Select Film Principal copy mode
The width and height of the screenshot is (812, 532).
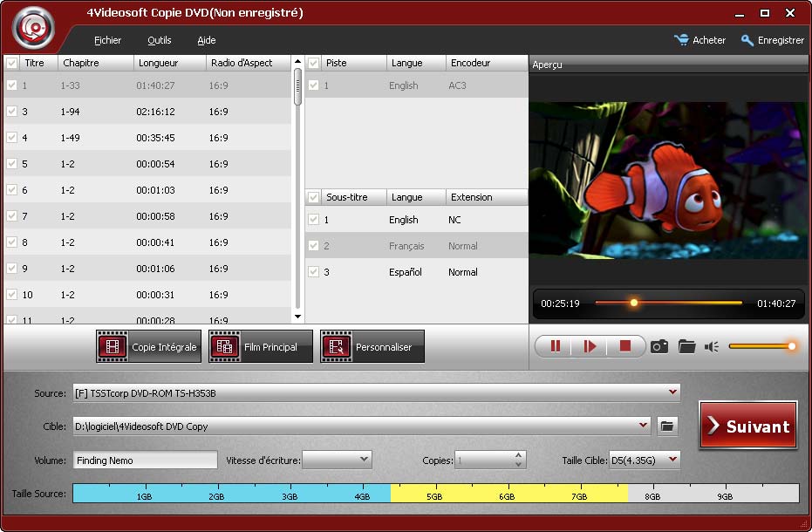coord(260,347)
